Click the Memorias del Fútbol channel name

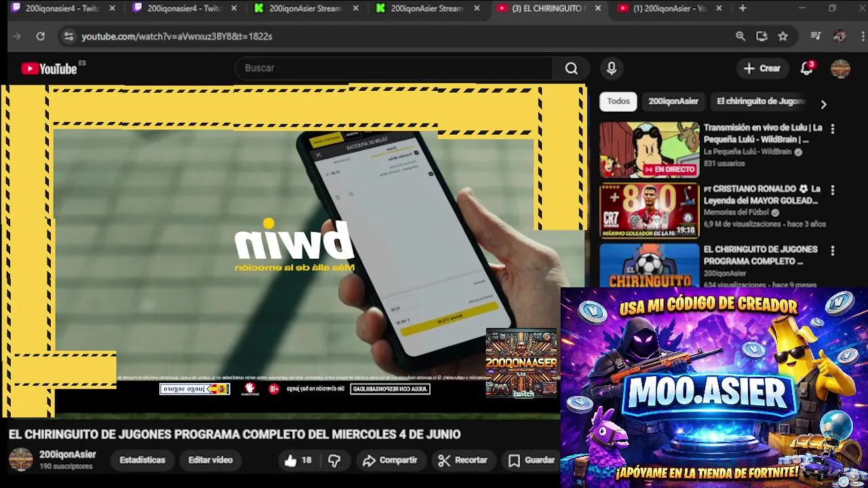[736, 212]
